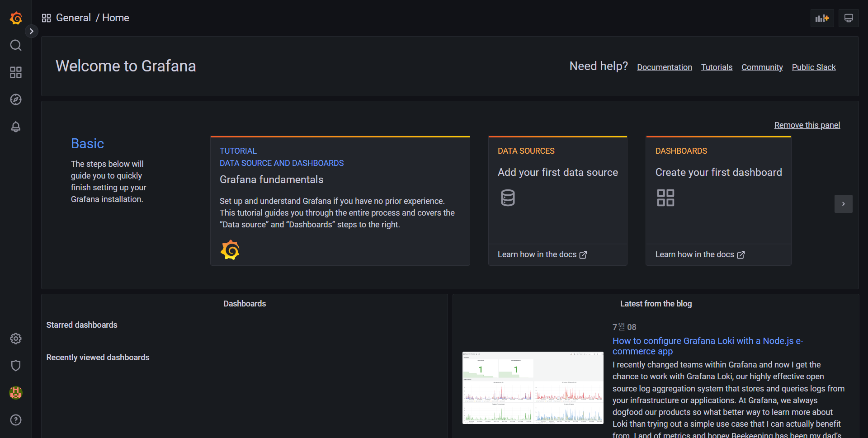Cycle view mode with the monitor icon

point(849,18)
